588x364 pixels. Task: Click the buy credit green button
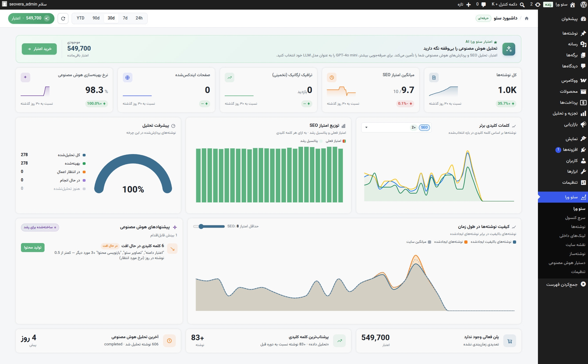pyautogui.click(x=39, y=49)
